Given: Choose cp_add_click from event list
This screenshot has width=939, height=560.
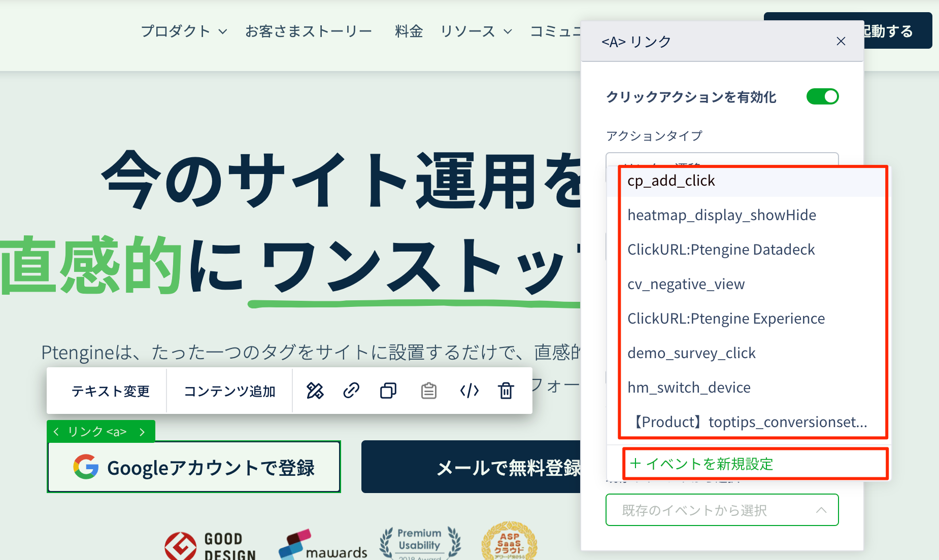Looking at the screenshot, I should pos(671,181).
